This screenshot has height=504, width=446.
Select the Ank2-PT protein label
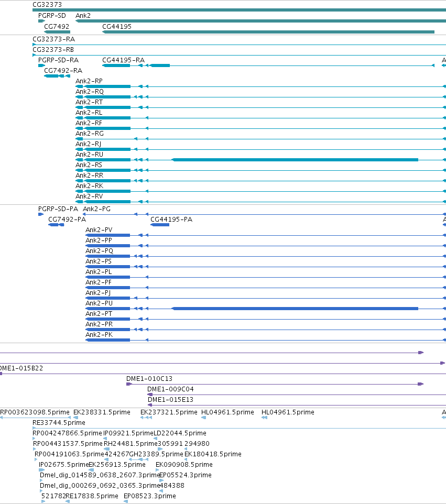[x=99, y=314]
